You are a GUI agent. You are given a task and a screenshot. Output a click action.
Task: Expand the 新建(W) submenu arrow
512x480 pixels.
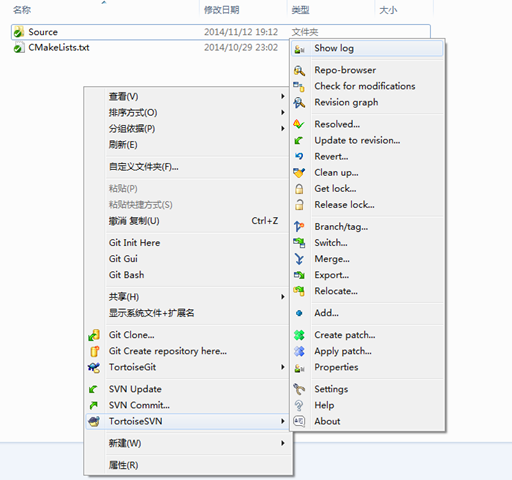coord(283,443)
